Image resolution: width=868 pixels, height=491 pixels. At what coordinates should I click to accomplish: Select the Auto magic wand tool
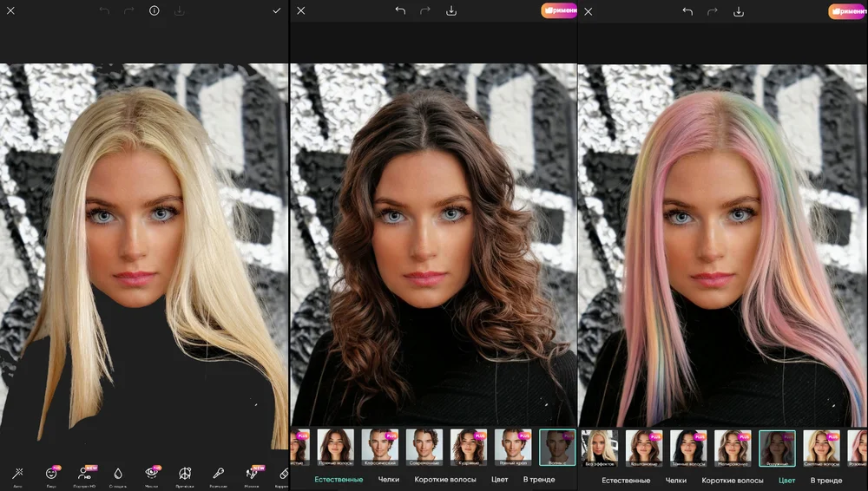(17, 474)
